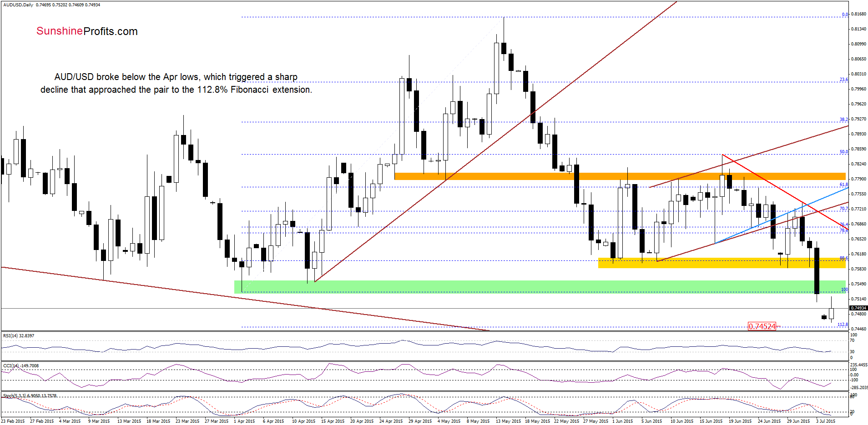Select the 'AUD/USD broke below the Apr lows' annotation

[x=176, y=83]
